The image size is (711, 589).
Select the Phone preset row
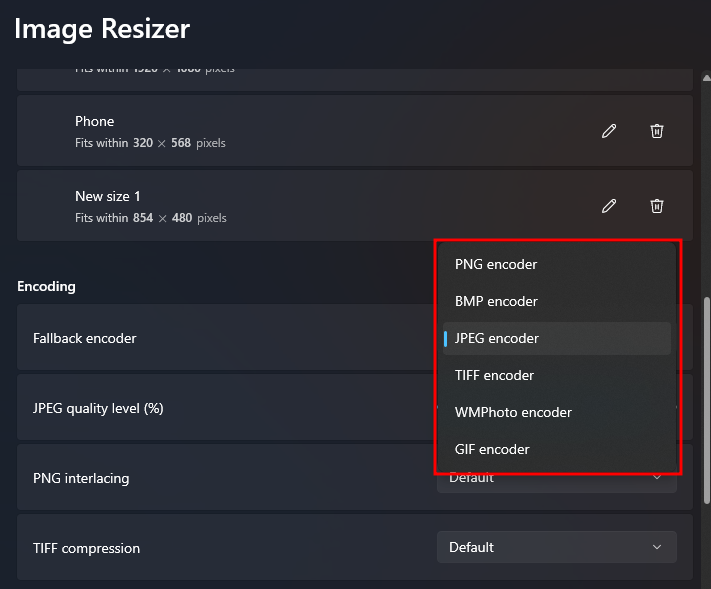[x=300, y=131]
